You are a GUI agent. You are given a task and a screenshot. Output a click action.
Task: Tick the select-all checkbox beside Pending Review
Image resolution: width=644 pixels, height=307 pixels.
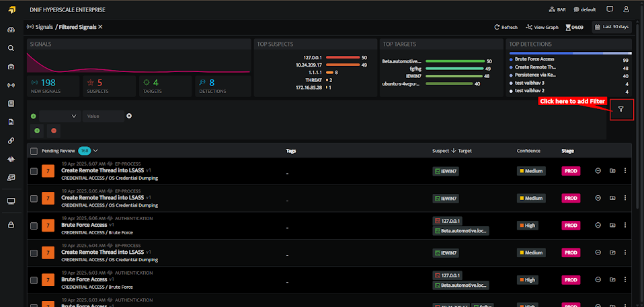(34, 151)
